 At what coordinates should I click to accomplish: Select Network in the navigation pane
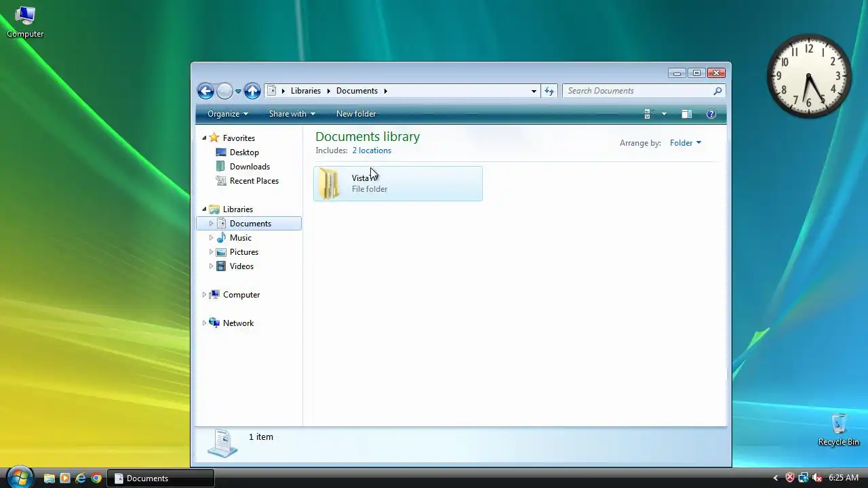(238, 323)
